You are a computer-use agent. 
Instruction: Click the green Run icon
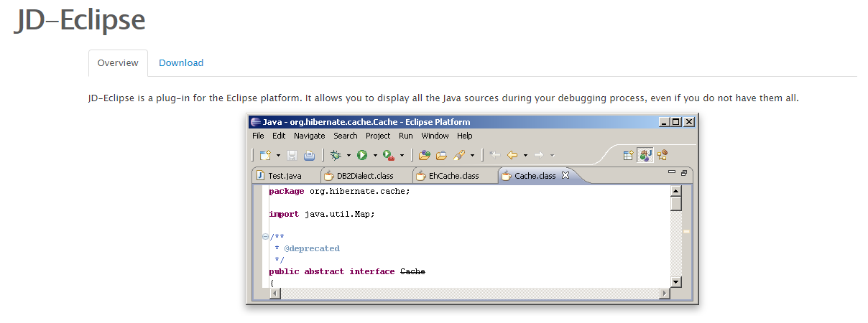(x=362, y=155)
